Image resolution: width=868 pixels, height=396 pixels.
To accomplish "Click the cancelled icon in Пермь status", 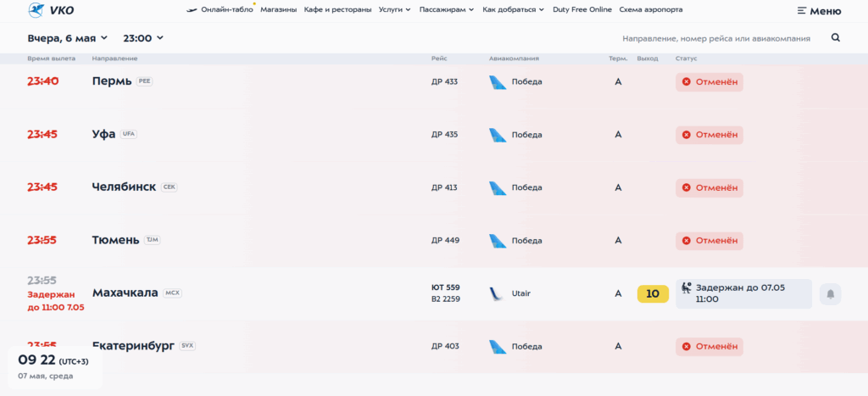I will pos(687,82).
